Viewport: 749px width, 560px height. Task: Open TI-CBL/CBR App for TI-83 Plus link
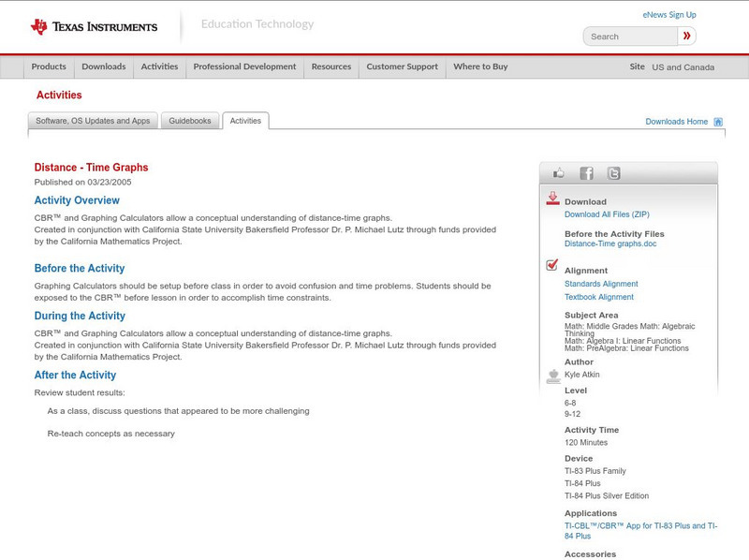coord(640,531)
